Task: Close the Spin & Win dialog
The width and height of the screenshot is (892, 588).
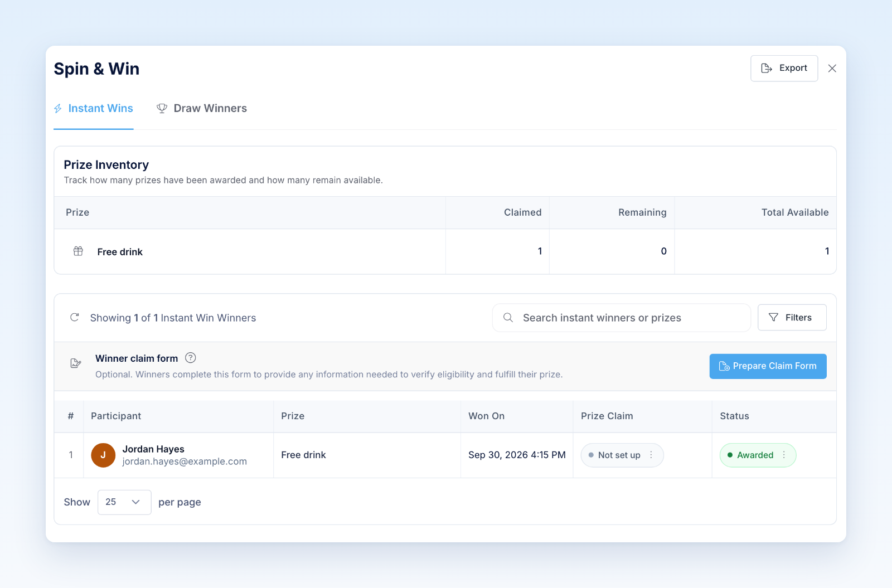Action: (832, 68)
